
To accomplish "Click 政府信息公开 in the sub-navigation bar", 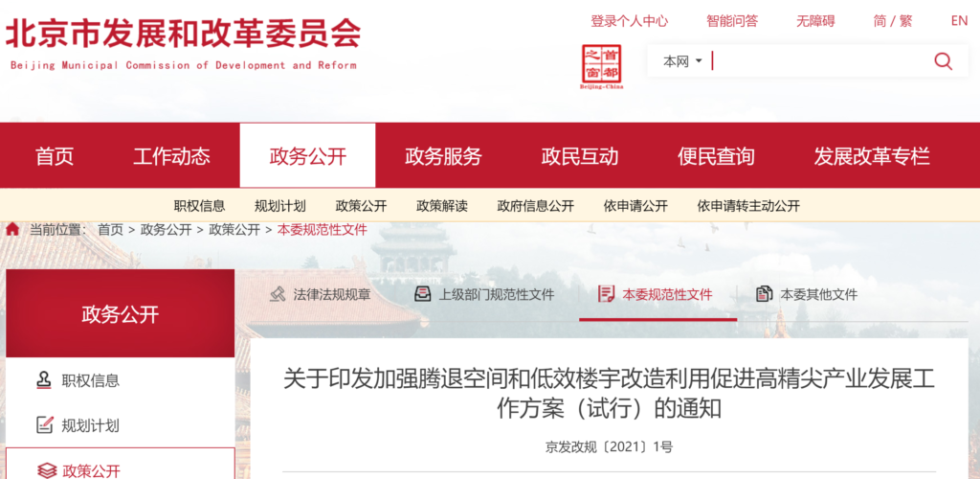I will click(x=536, y=206).
